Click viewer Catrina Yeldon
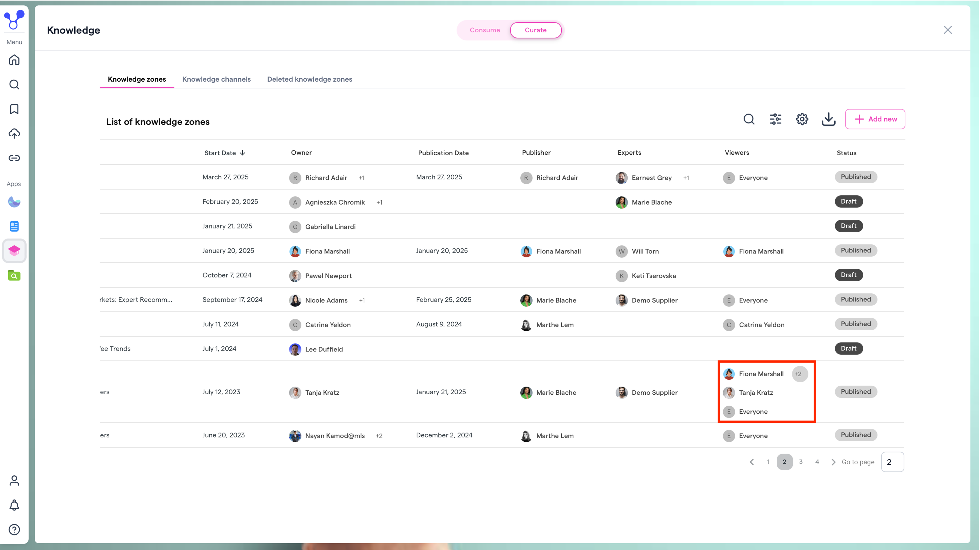The image size is (980, 550). tap(753, 325)
